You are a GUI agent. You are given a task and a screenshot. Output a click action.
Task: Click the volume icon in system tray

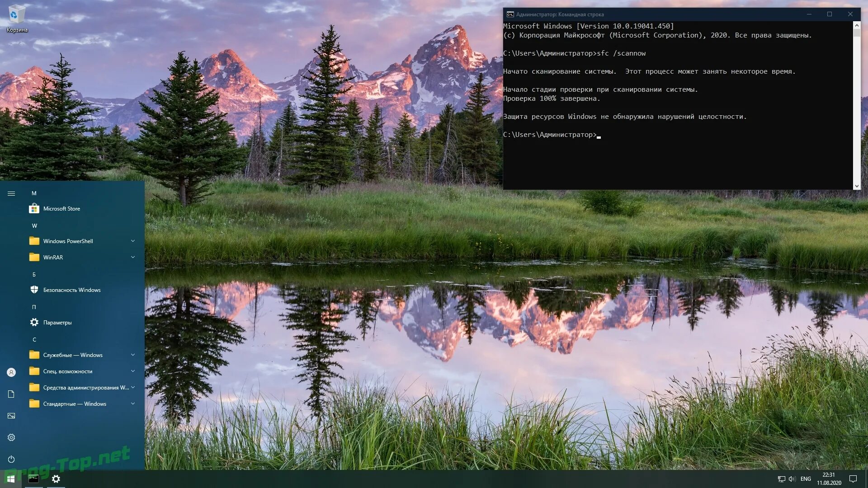point(792,479)
